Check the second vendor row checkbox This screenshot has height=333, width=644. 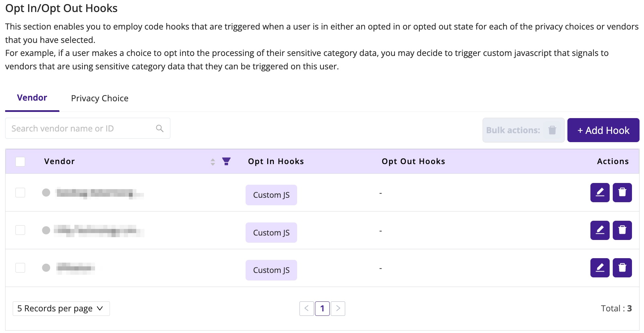(20, 230)
